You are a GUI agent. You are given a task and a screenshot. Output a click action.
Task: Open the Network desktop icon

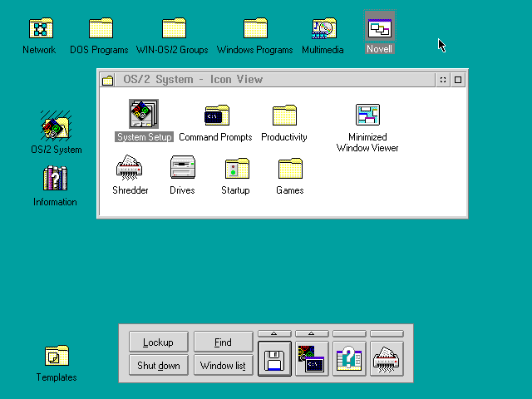tap(41, 28)
